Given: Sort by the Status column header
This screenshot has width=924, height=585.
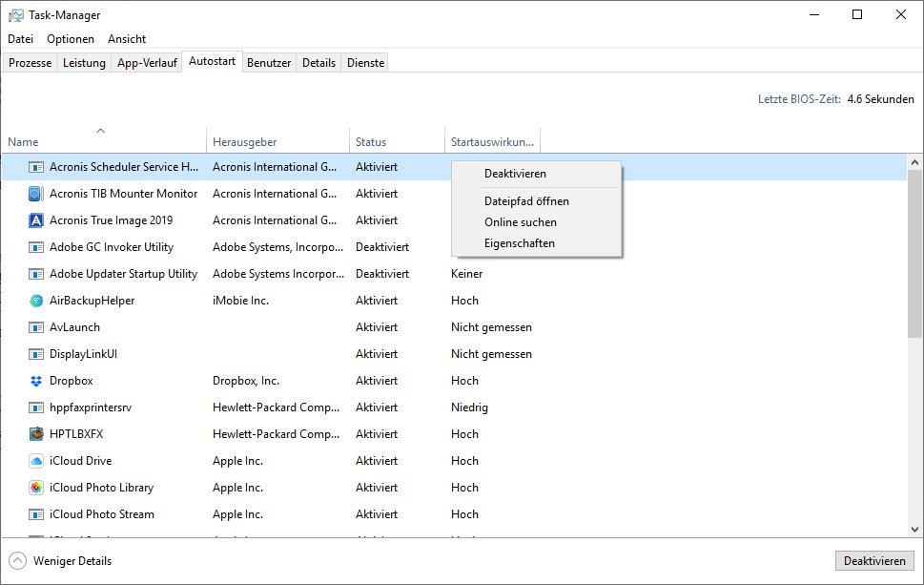Looking at the screenshot, I should coord(371,142).
